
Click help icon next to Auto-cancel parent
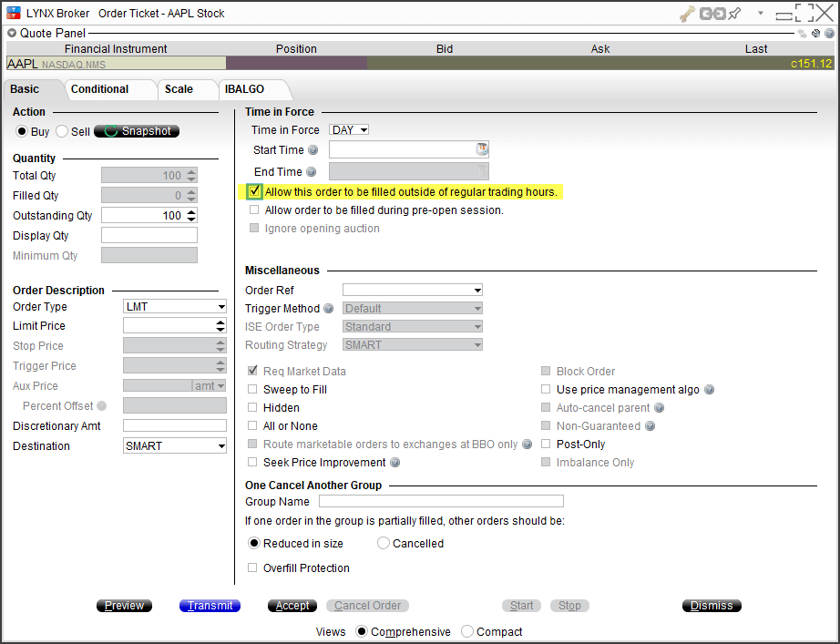coord(660,408)
